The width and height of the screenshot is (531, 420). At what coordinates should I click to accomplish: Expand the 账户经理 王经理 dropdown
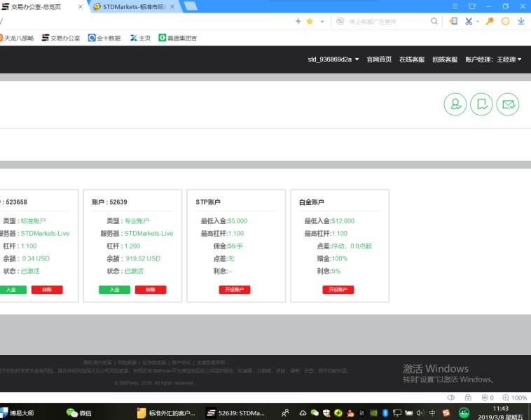click(x=493, y=59)
